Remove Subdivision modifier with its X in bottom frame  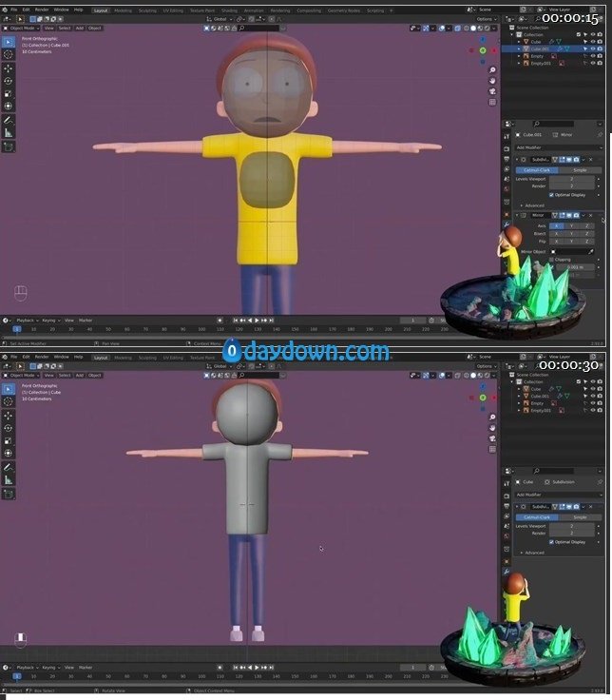click(x=591, y=507)
